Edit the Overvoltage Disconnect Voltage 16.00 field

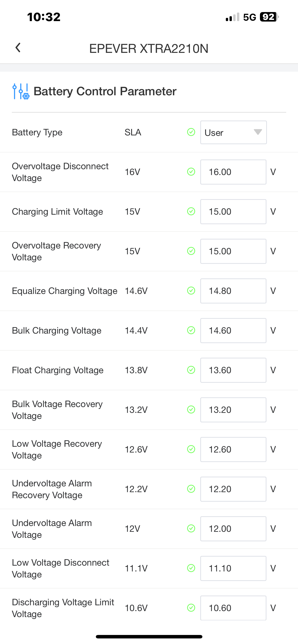click(x=233, y=172)
